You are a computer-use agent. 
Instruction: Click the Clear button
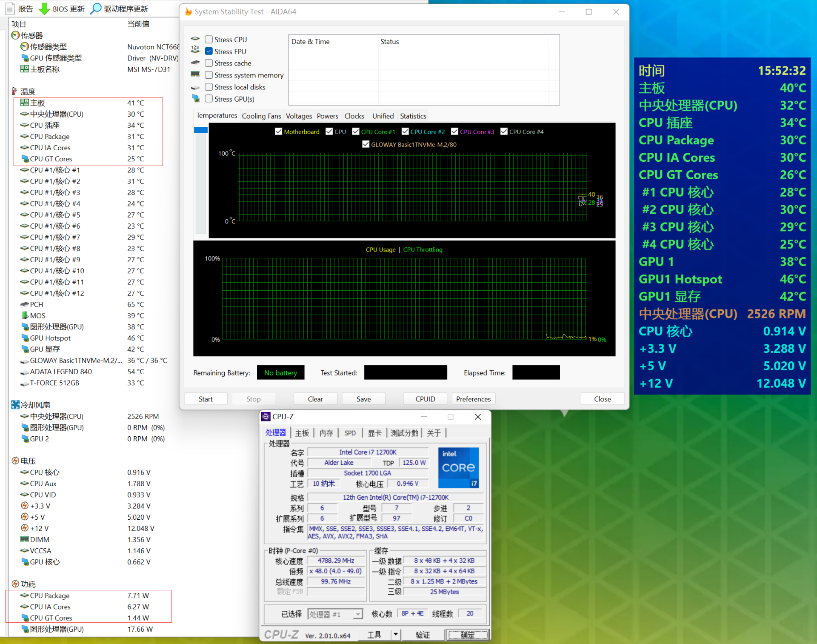click(x=315, y=399)
